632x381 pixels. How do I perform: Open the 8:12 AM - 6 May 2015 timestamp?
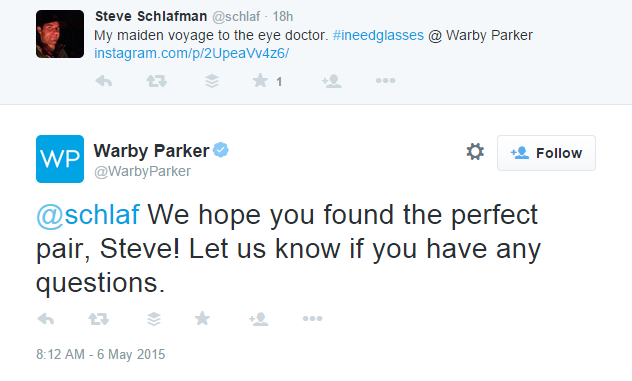pyautogui.click(x=101, y=354)
